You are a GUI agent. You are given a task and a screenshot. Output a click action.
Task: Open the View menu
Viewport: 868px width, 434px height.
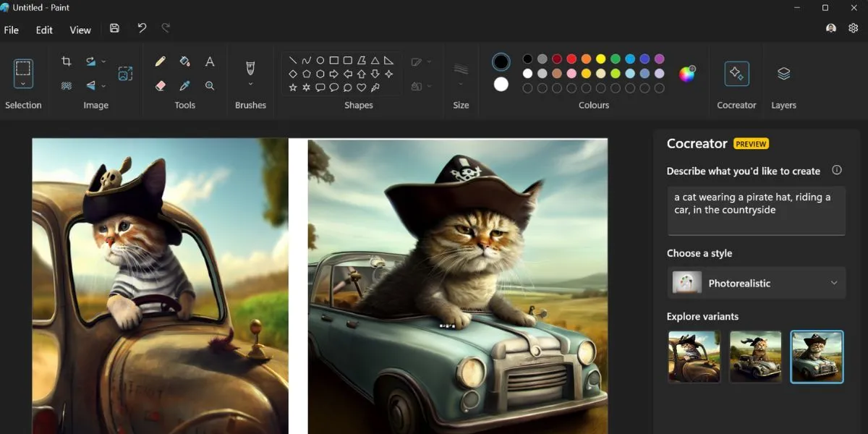(80, 30)
